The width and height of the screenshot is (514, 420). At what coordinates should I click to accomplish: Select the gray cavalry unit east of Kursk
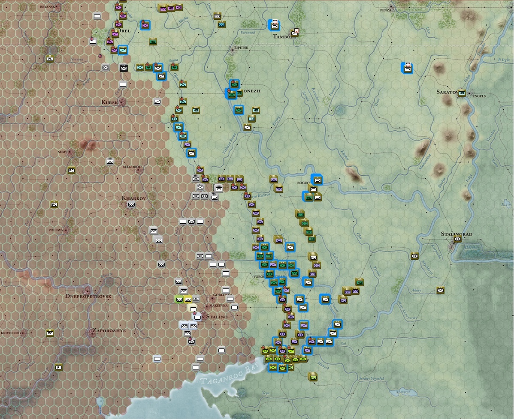pos(157,102)
